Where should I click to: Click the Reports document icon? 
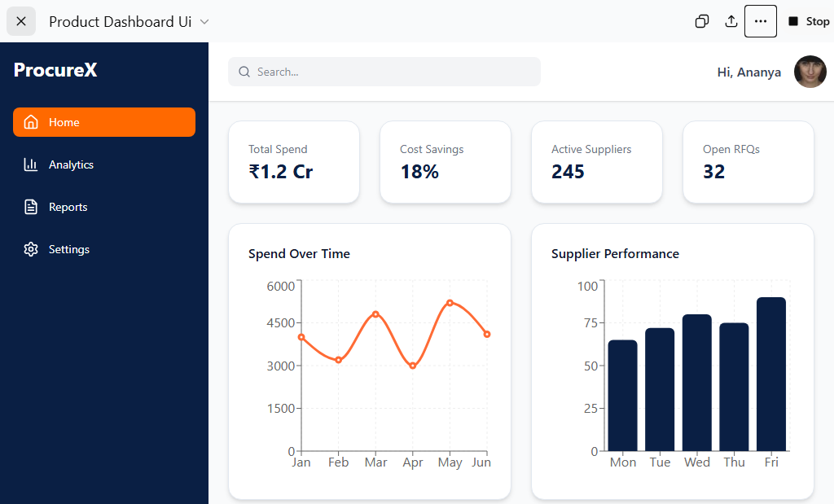31,207
